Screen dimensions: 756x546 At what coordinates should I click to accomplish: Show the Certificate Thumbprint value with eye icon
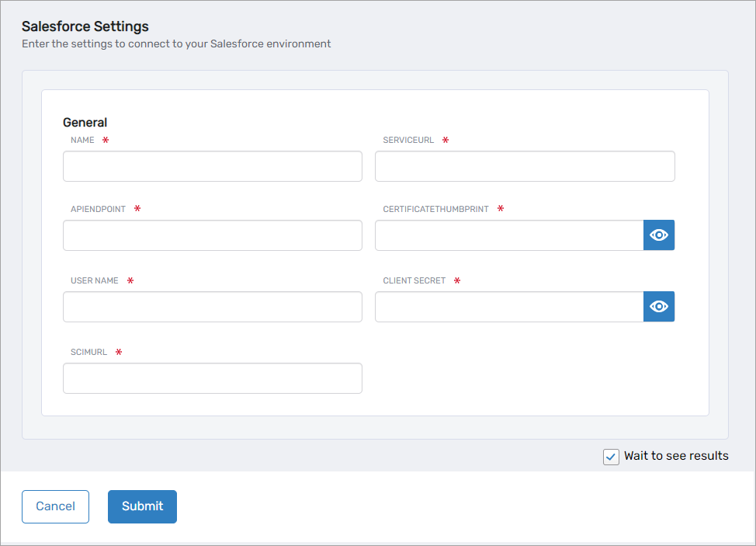click(659, 235)
